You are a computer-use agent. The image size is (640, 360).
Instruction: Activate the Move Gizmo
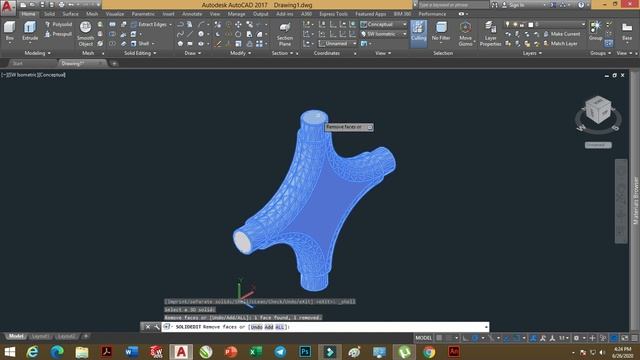(x=465, y=33)
